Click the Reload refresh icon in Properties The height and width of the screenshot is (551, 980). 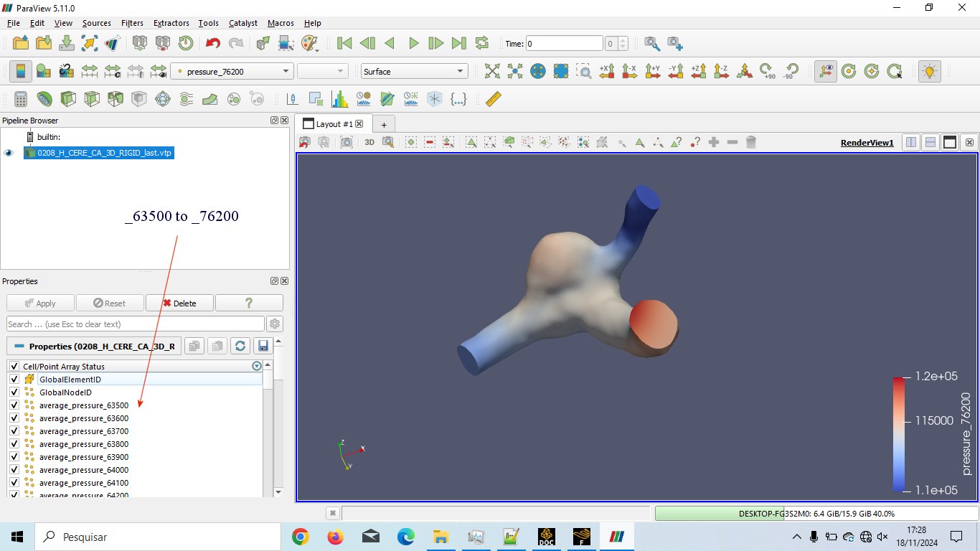click(x=240, y=346)
